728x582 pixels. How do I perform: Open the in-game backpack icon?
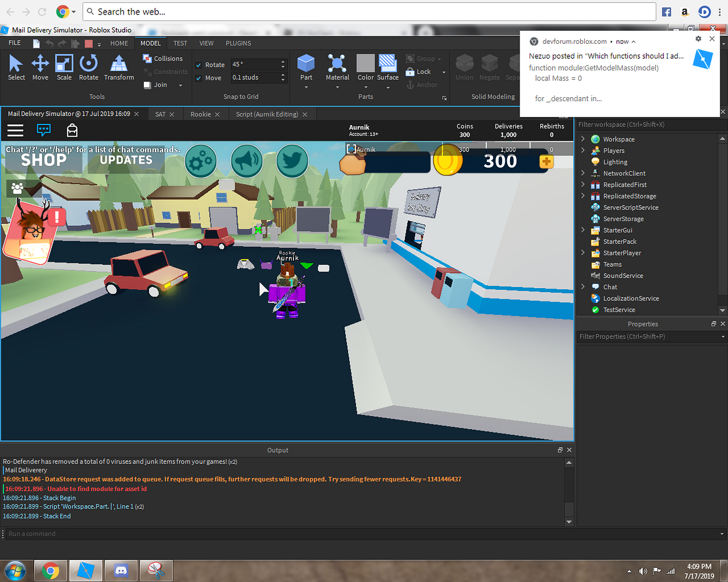pos(72,130)
